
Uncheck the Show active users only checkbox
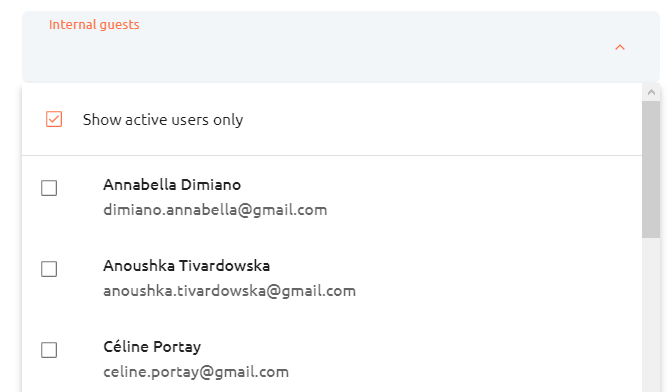(x=54, y=119)
